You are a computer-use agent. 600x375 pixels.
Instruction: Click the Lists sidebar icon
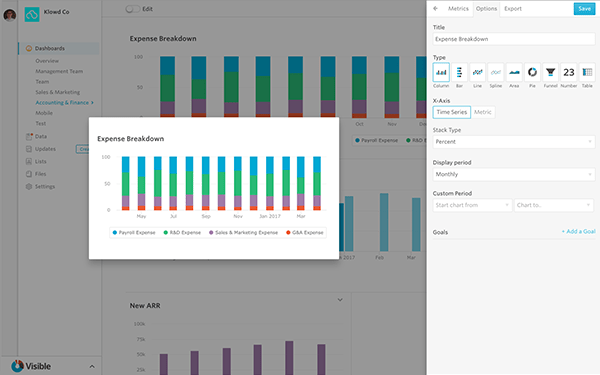point(29,161)
